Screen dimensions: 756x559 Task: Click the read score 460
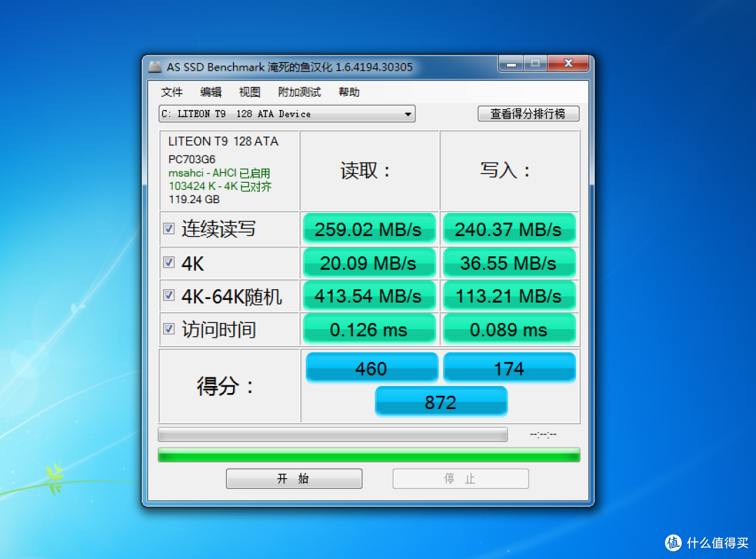pyautogui.click(x=371, y=368)
